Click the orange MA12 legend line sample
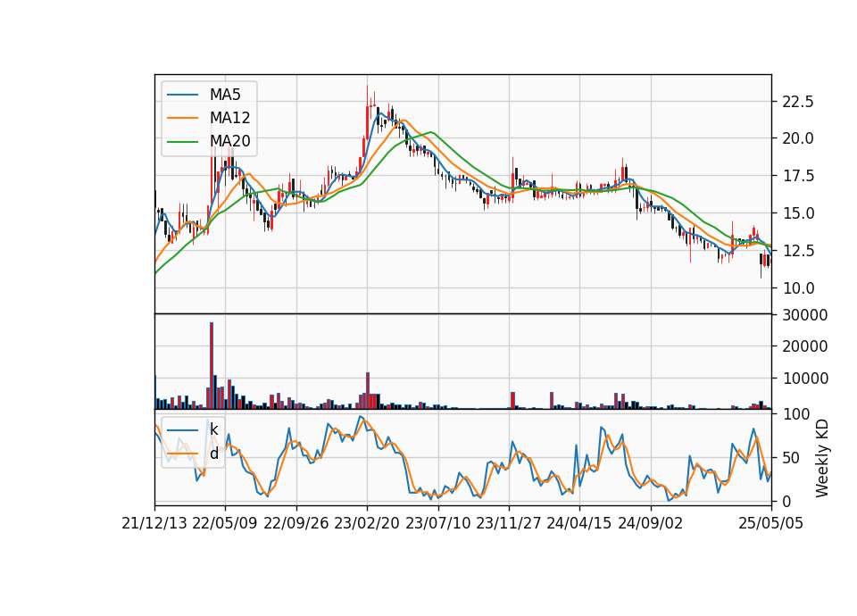Viewport: 857px width, 616px height. click(x=182, y=118)
